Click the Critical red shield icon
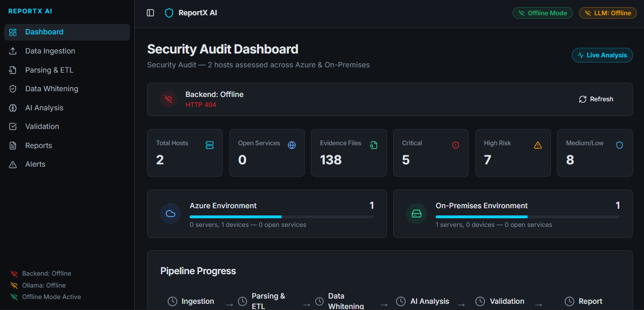The image size is (644, 310). [x=456, y=145]
